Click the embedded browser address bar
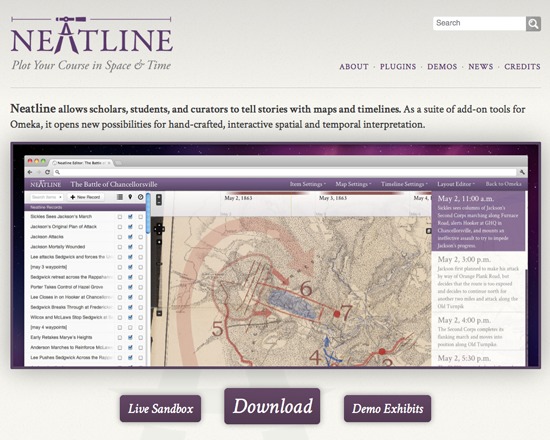 tap(285, 172)
